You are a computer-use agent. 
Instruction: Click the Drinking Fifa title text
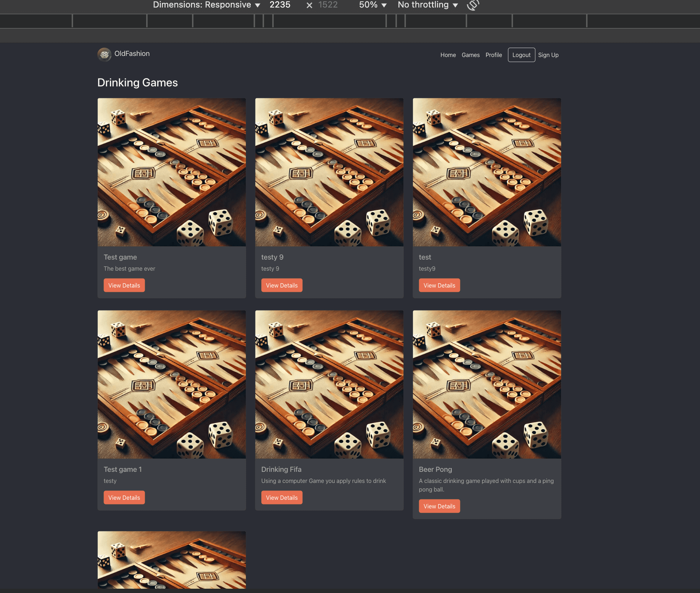point(281,469)
